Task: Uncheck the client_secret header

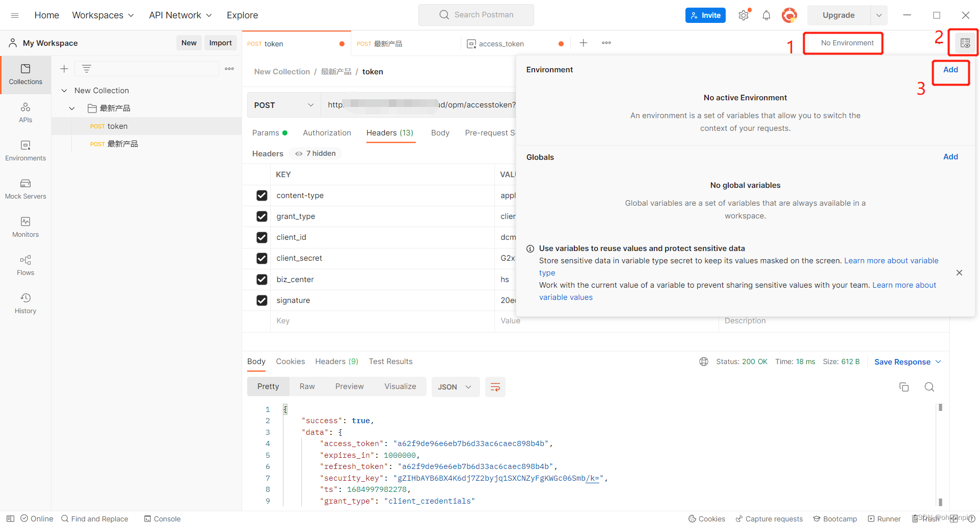Action: (262, 258)
